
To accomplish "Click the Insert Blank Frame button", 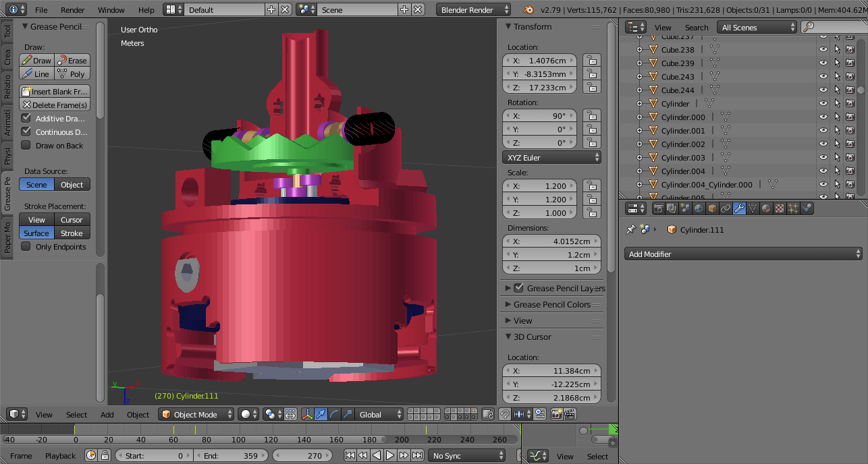I will tap(55, 91).
